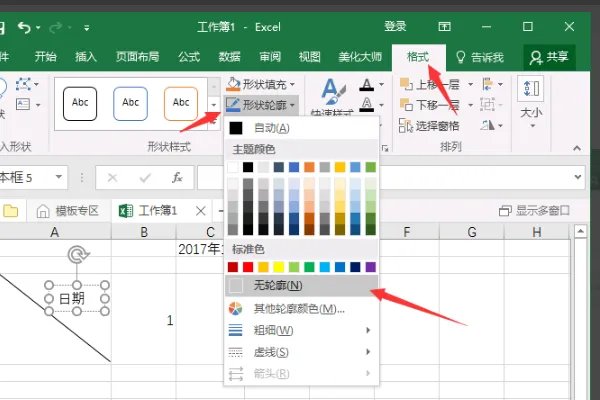Viewport: 600px width, 400px height.
Task: Click the Align objects icon
Action: (x=488, y=84)
